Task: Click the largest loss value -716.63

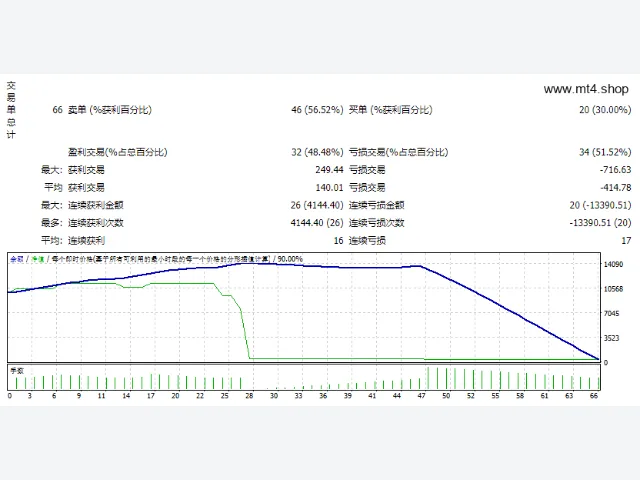Action: 615,170
